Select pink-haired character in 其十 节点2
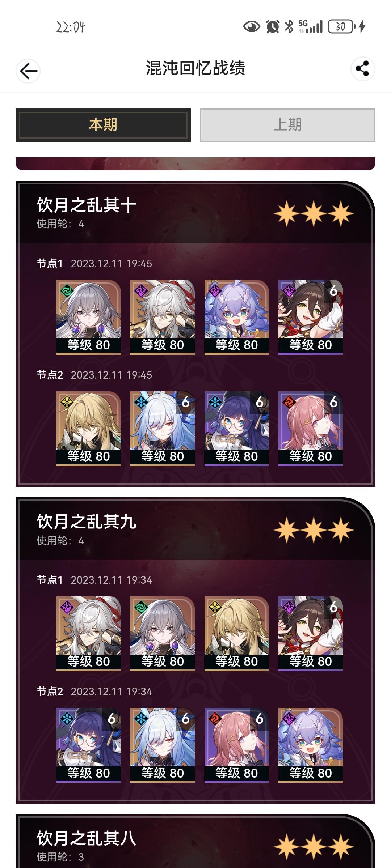This screenshot has width=391, height=868. coord(311,429)
